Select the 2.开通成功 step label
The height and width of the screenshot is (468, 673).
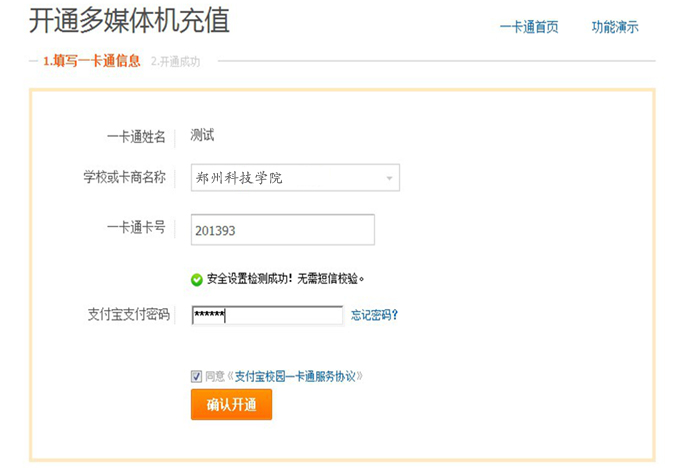175,61
